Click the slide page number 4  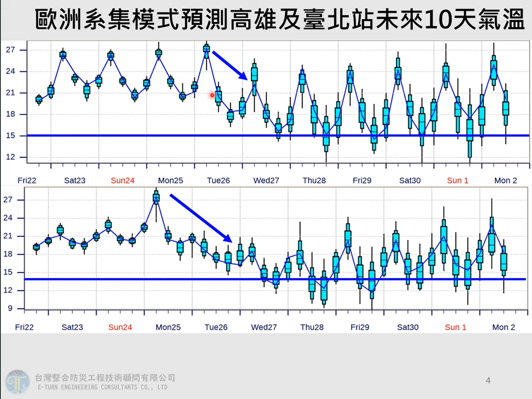[488, 380]
